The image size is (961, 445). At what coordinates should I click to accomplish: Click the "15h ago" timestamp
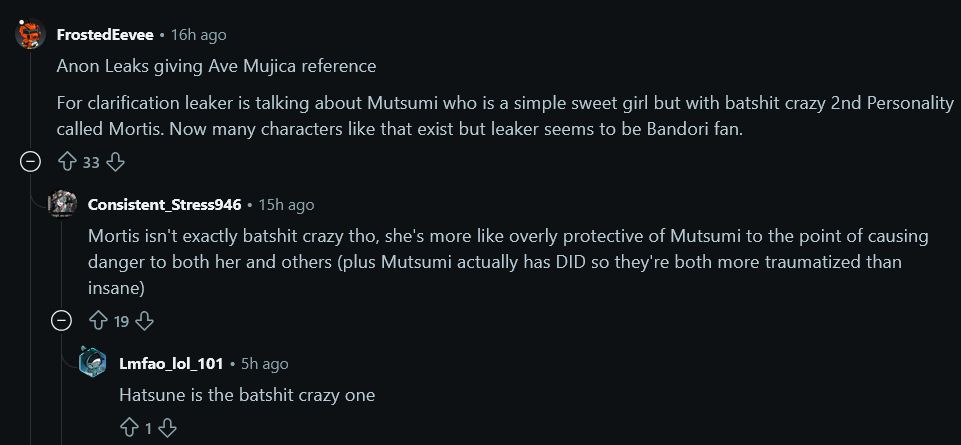[287, 205]
